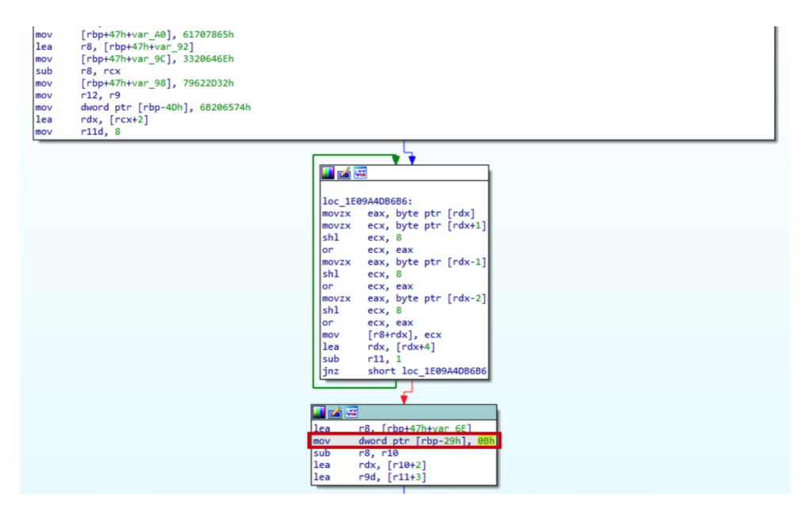Click the node color icon on bottom block
812x510 pixels.
319,412
